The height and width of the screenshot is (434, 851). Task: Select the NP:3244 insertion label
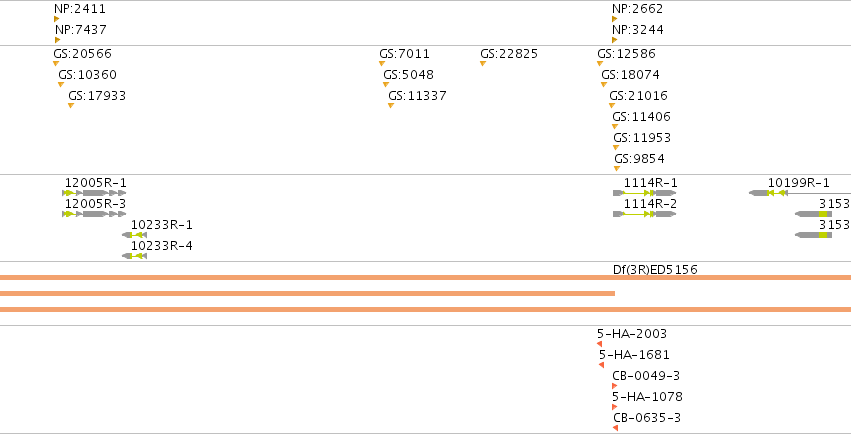click(x=638, y=29)
